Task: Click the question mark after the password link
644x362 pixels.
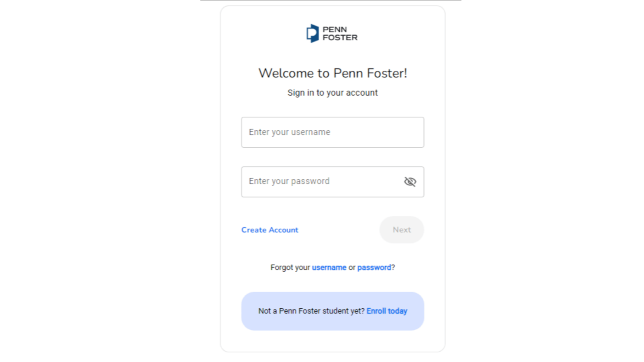Action: tap(393, 267)
